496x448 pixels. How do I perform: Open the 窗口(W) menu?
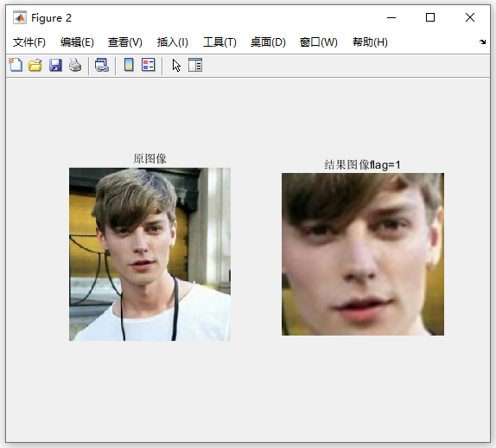coord(319,42)
